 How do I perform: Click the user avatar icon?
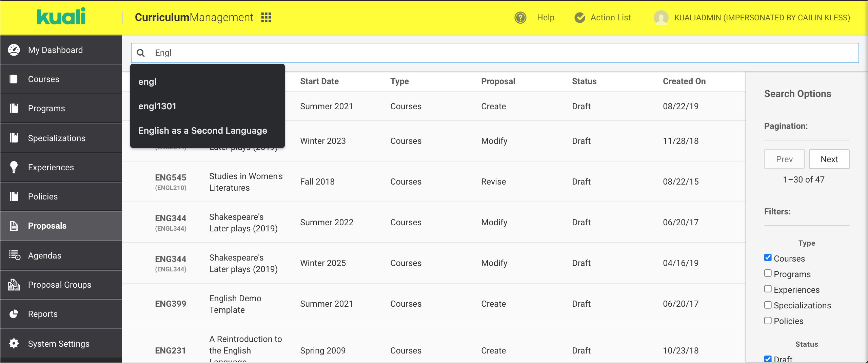pos(661,17)
